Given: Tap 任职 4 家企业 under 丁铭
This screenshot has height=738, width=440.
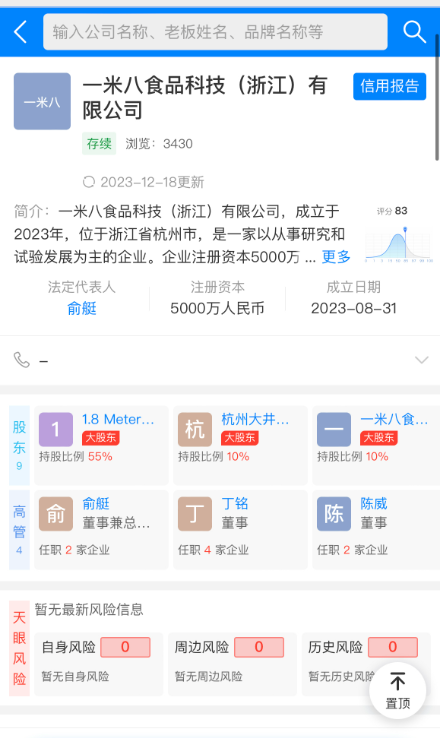Looking at the screenshot, I should tap(213, 550).
